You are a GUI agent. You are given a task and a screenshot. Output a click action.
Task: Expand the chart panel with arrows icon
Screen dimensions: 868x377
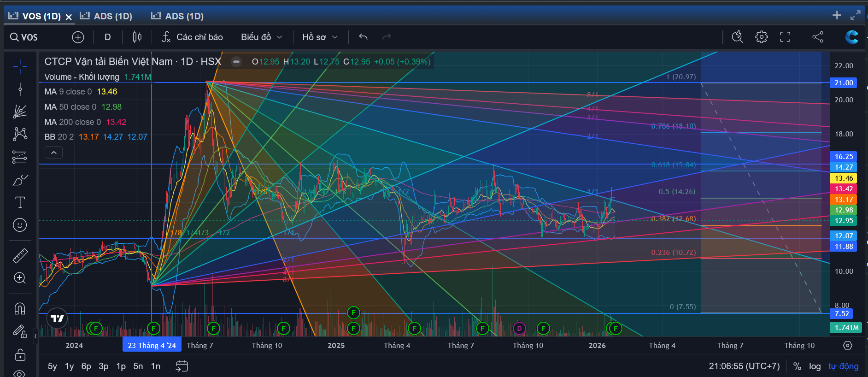856,15
